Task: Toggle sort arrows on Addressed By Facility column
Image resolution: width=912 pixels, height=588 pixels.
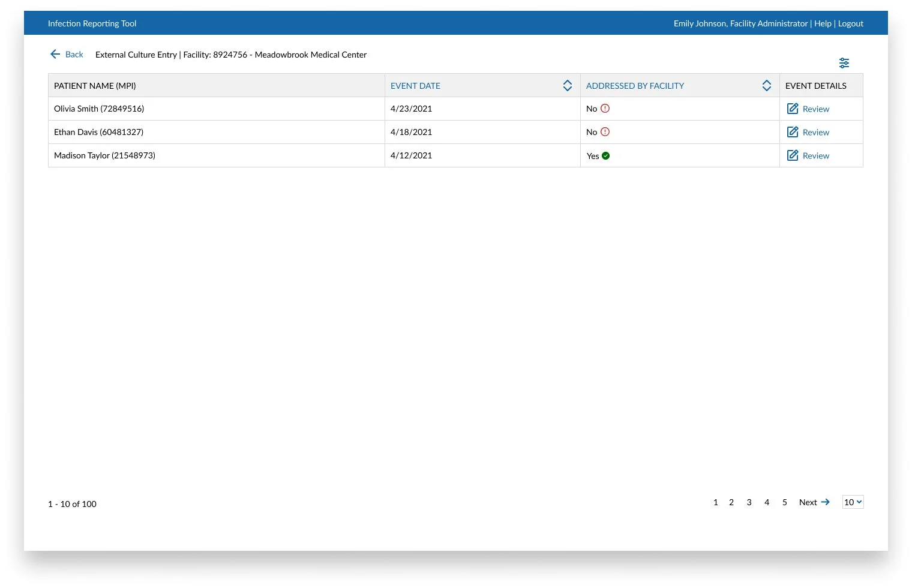Action: tap(767, 86)
